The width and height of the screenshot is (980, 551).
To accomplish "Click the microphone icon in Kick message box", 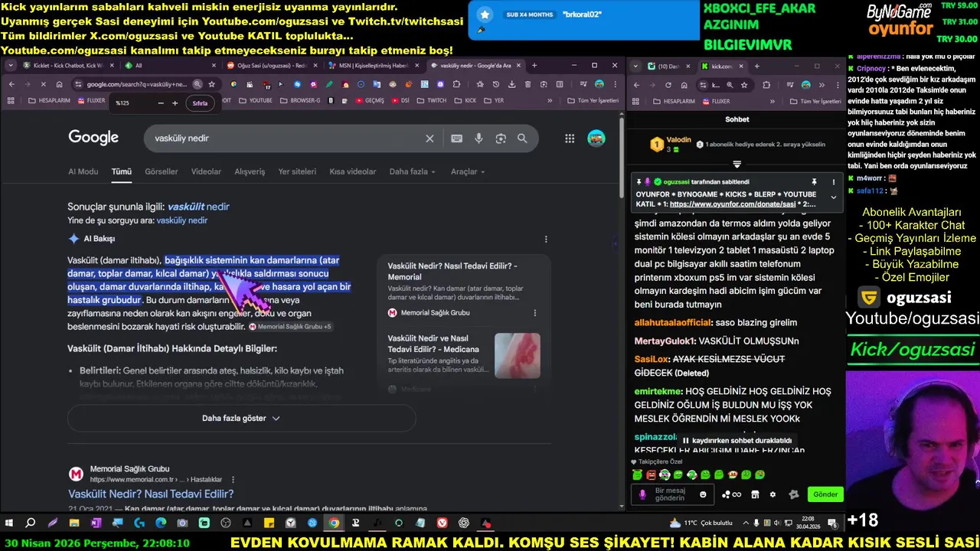I will [642, 494].
